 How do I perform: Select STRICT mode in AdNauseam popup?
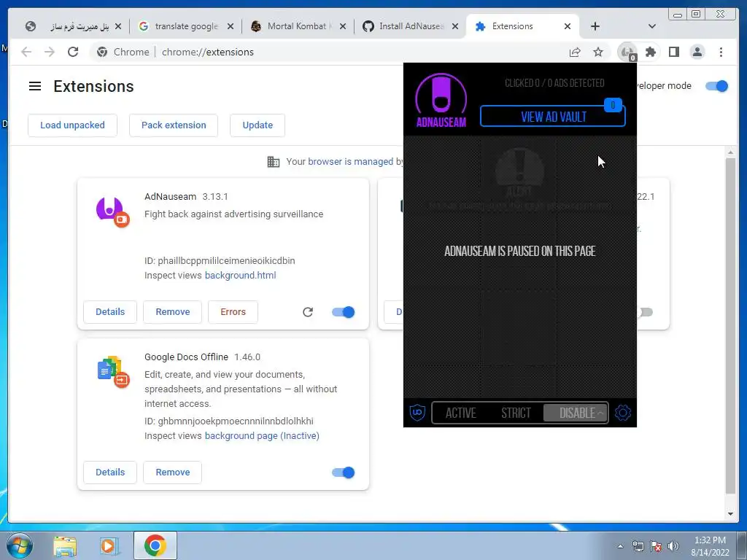516,413
